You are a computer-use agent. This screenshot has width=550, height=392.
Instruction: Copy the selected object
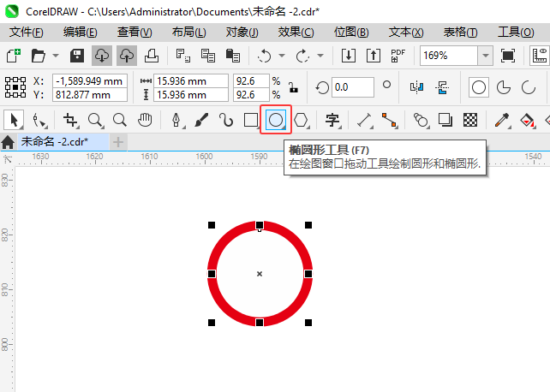coord(208,56)
